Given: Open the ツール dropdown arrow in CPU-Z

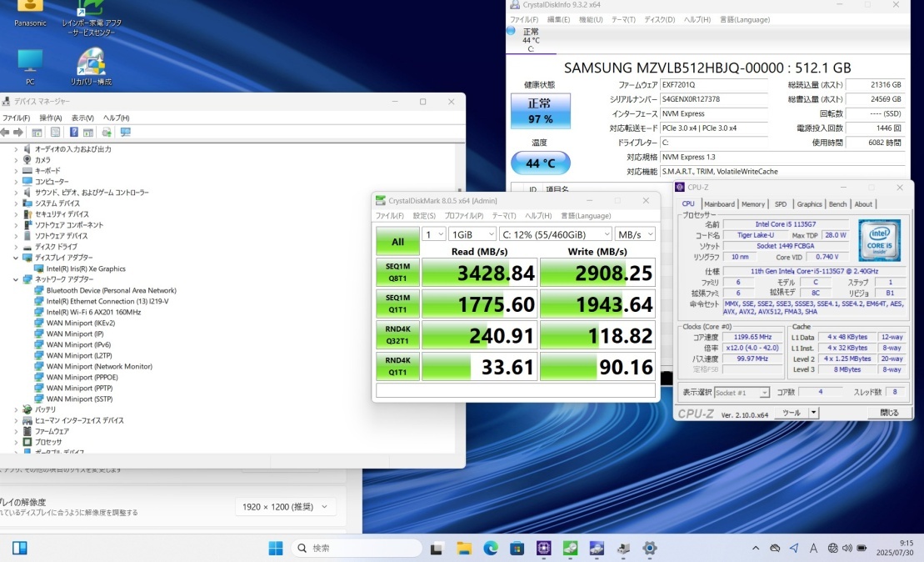Looking at the screenshot, I should 813,413.
